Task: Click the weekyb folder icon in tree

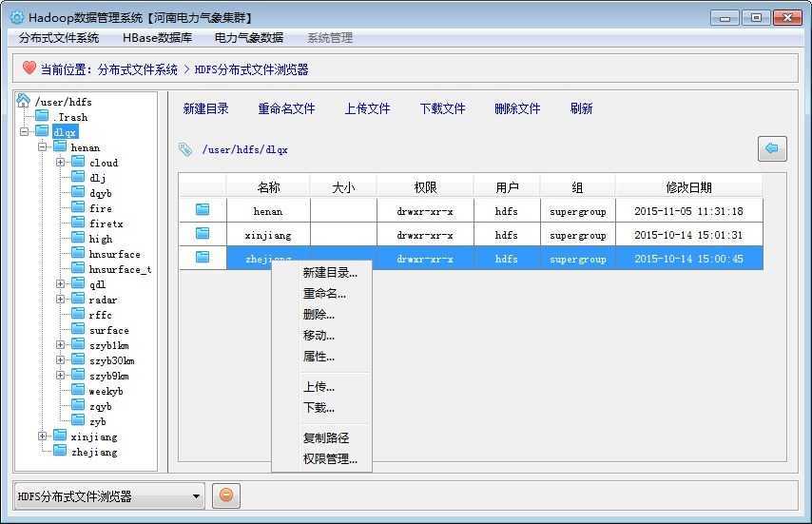Action: click(78, 389)
